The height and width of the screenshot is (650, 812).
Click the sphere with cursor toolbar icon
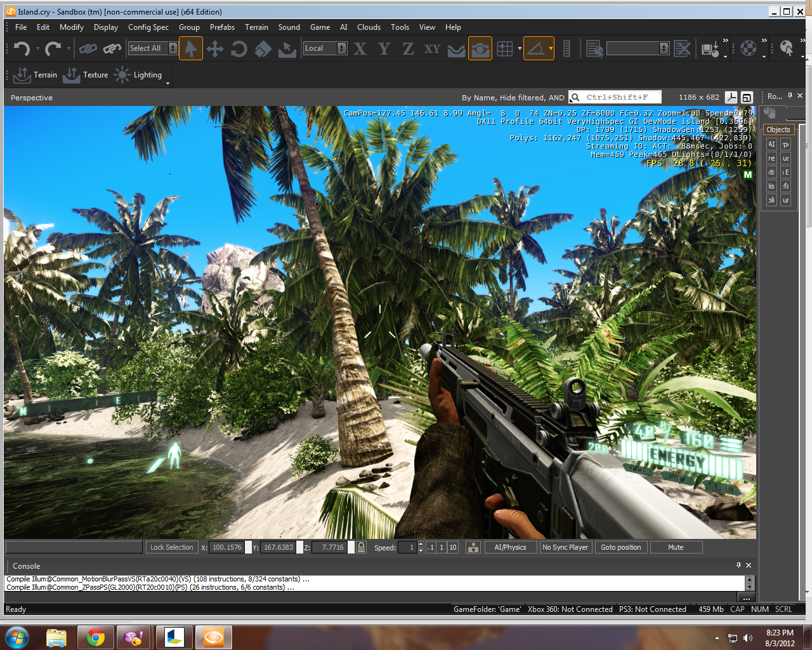[787, 48]
